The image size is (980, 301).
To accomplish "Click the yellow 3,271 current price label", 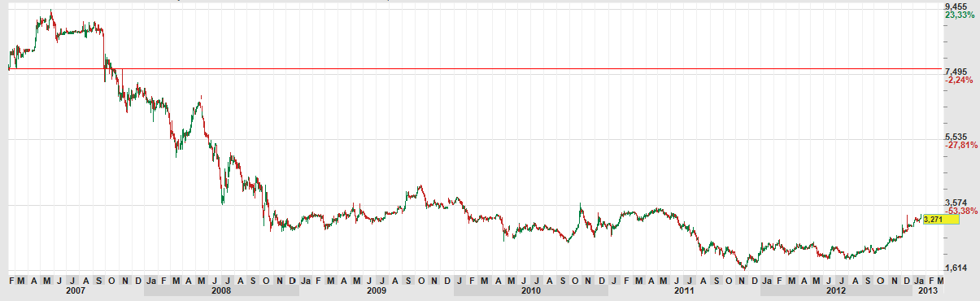I will [x=942, y=219].
